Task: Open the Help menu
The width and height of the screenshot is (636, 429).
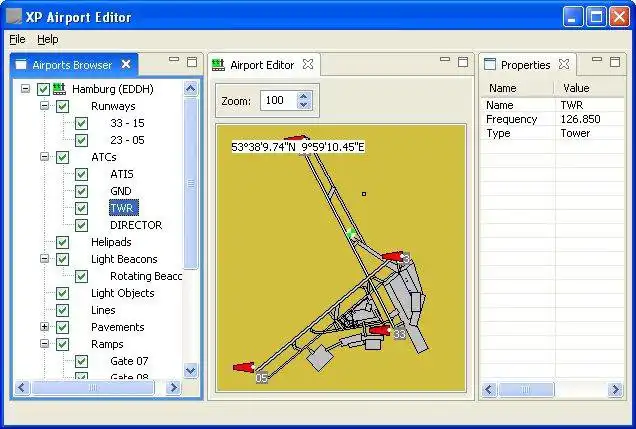Action: coord(48,39)
